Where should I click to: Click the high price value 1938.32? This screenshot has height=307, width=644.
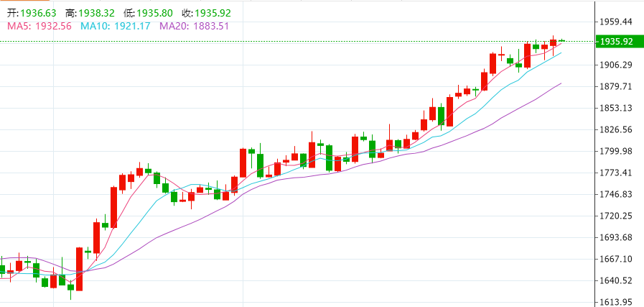[97, 13]
